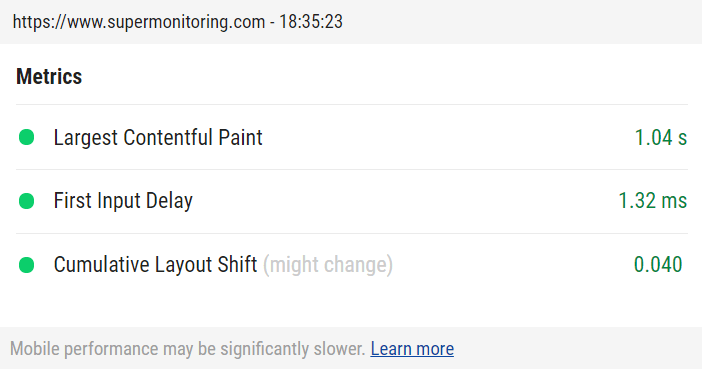Click the 0.040 CLS value
This screenshot has height=369, width=704.
point(658,264)
